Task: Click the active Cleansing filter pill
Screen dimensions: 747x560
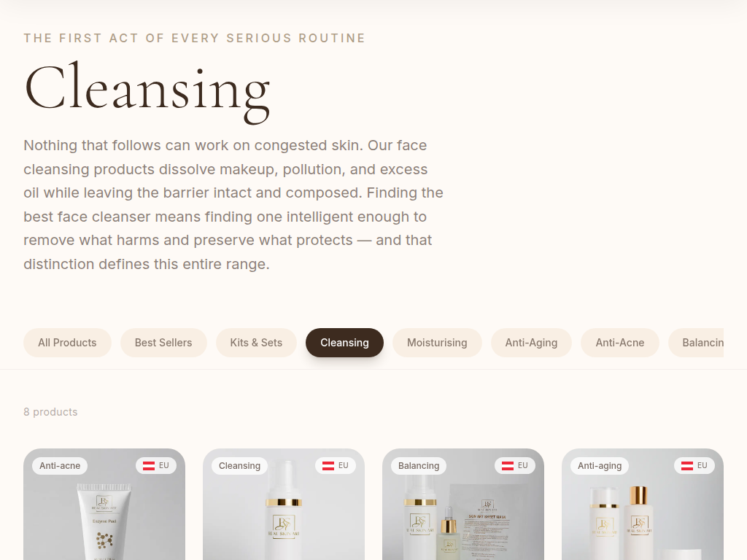Action: coord(344,343)
